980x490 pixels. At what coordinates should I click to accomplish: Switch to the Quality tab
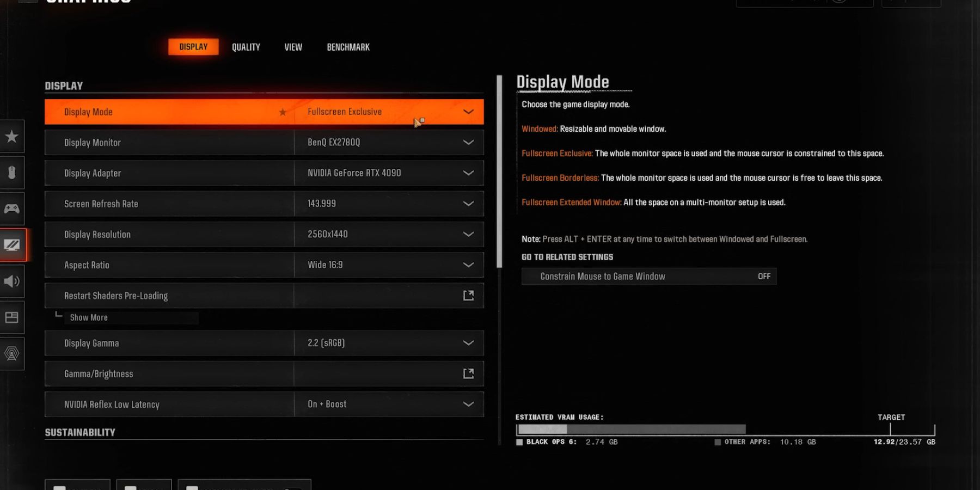pyautogui.click(x=246, y=47)
